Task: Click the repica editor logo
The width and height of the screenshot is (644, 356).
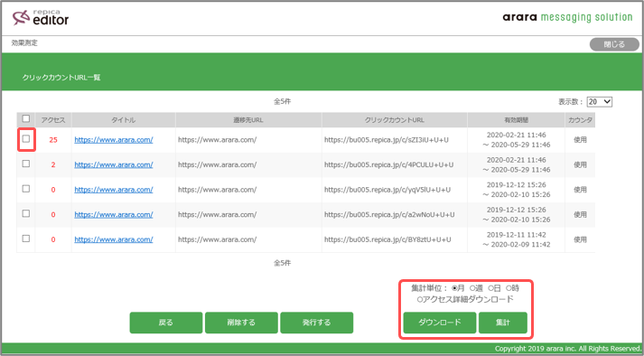Action: coord(41,18)
